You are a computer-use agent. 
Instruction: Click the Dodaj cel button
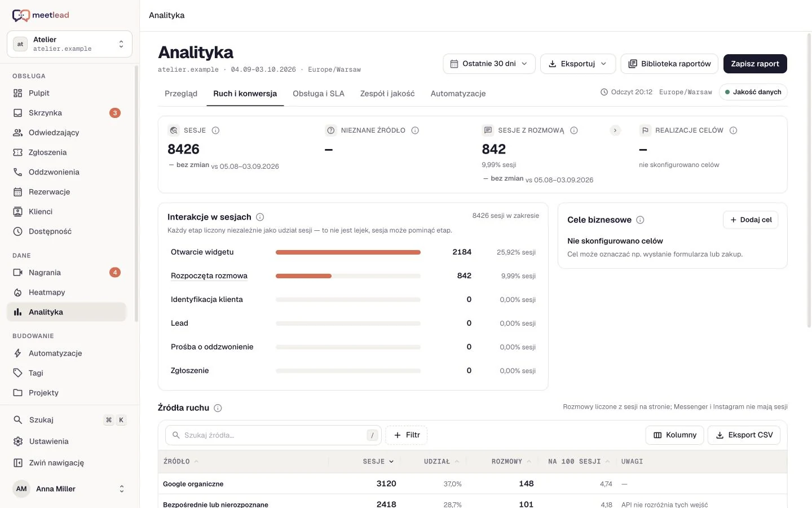tap(751, 220)
